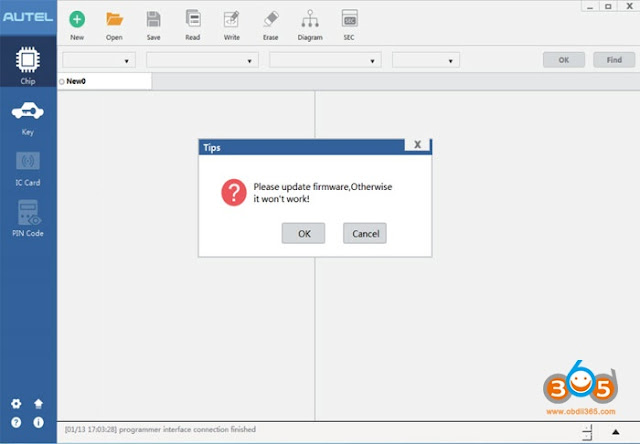
Task: Open the first toolbar dropdown
Action: point(99,60)
